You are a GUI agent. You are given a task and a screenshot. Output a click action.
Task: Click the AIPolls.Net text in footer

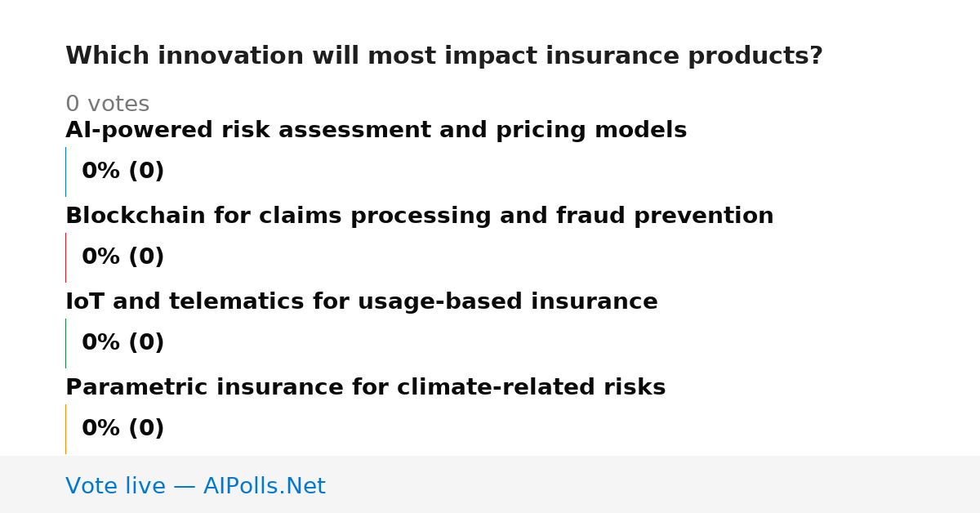pos(264,486)
